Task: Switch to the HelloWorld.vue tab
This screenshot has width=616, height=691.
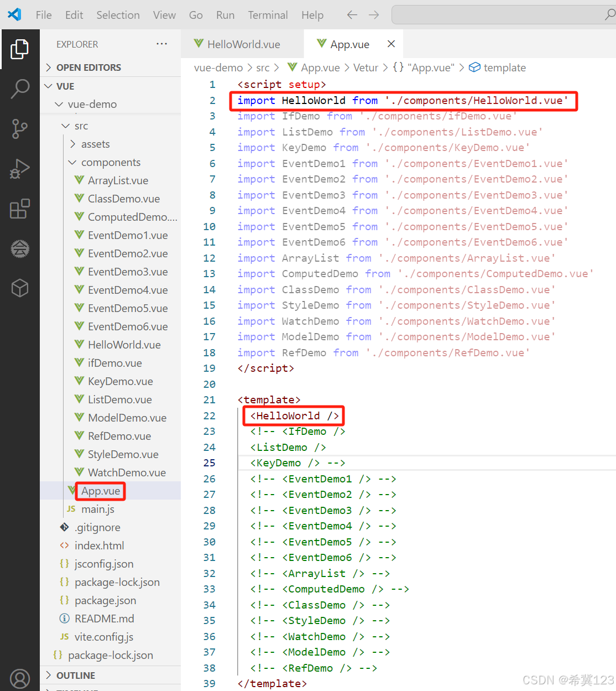Action: point(242,44)
